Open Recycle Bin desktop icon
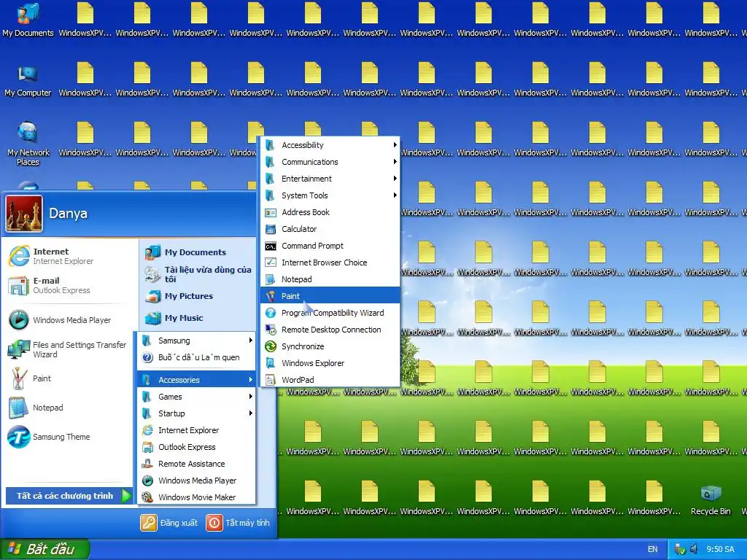 (711, 499)
